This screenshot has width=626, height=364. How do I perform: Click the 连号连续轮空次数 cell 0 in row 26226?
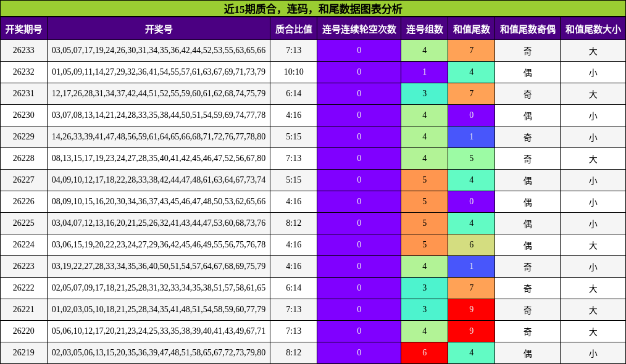pyautogui.click(x=359, y=201)
